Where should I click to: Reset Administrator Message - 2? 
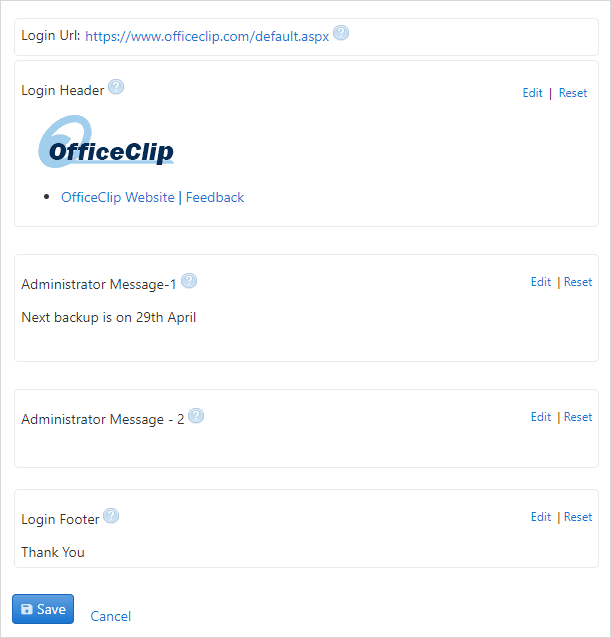(x=578, y=417)
